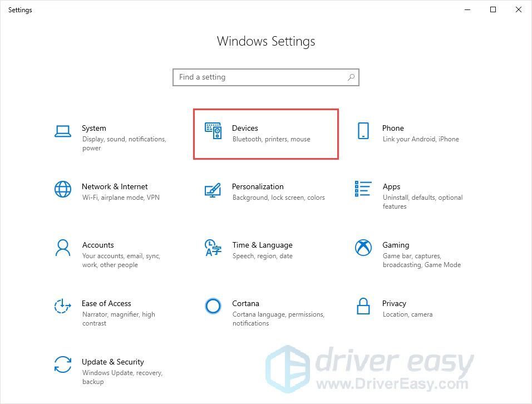Click 'Display, sound, notifications, power' description
The image size is (532, 404).
[124, 144]
